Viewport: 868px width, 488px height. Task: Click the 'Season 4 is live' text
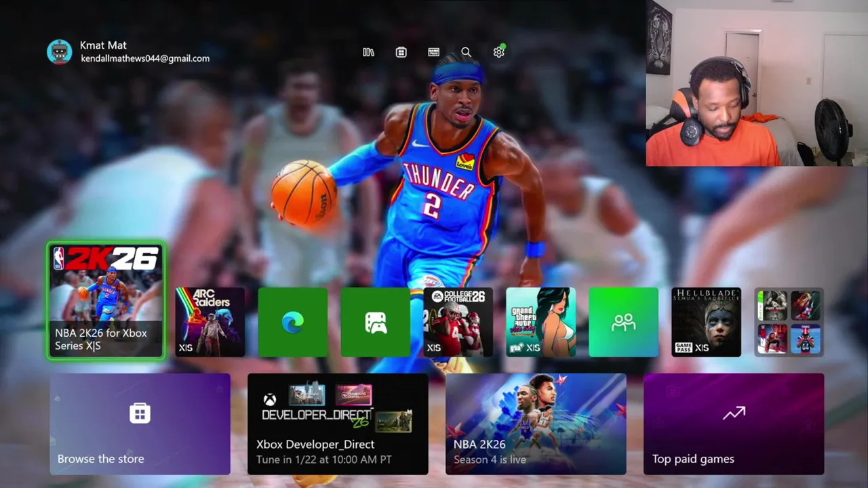click(490, 460)
